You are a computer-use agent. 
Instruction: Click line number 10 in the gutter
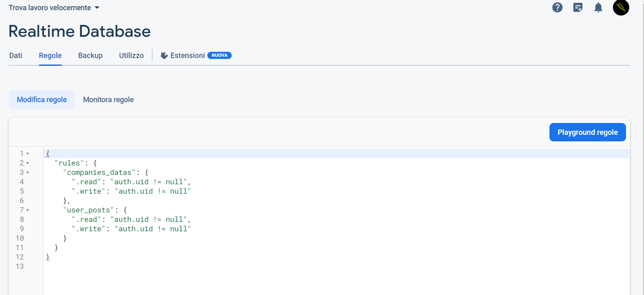pos(20,238)
